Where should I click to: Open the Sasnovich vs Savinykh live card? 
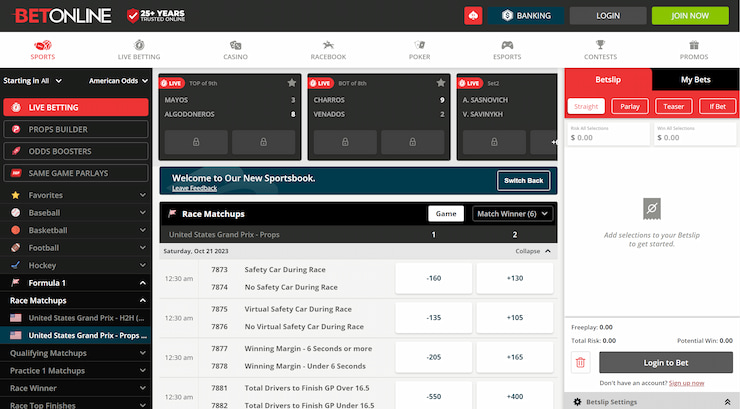[x=507, y=117]
